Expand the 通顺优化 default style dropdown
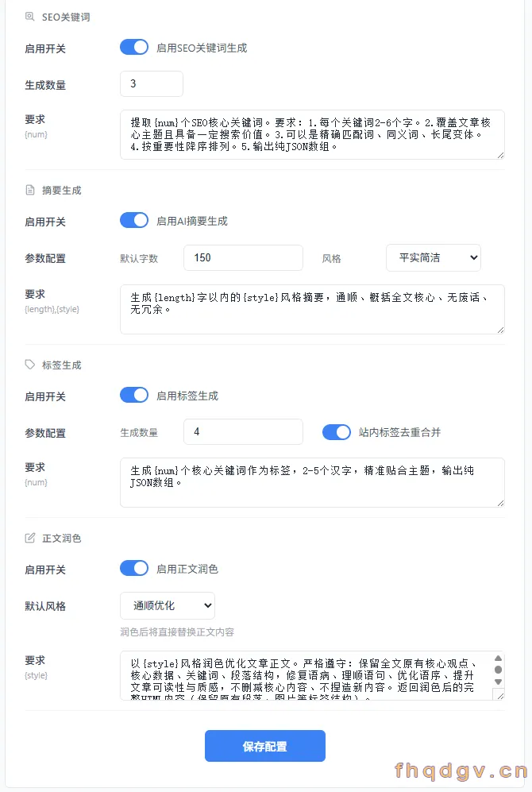Screen dimensions: 532x792 pos(168,605)
